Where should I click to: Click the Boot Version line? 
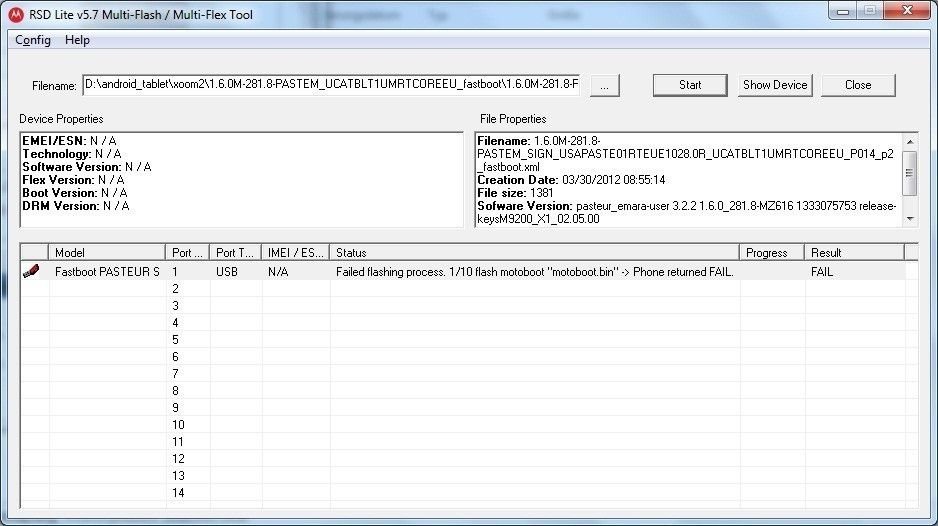point(75,193)
